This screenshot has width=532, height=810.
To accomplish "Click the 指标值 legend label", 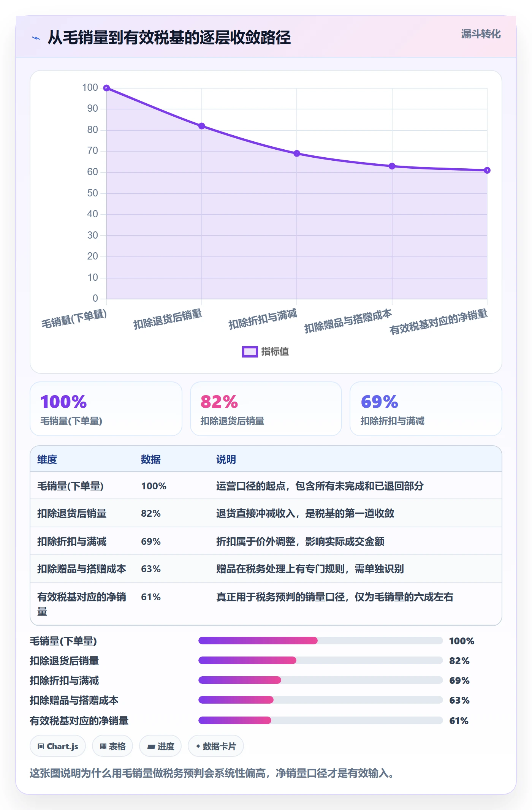I will [275, 352].
